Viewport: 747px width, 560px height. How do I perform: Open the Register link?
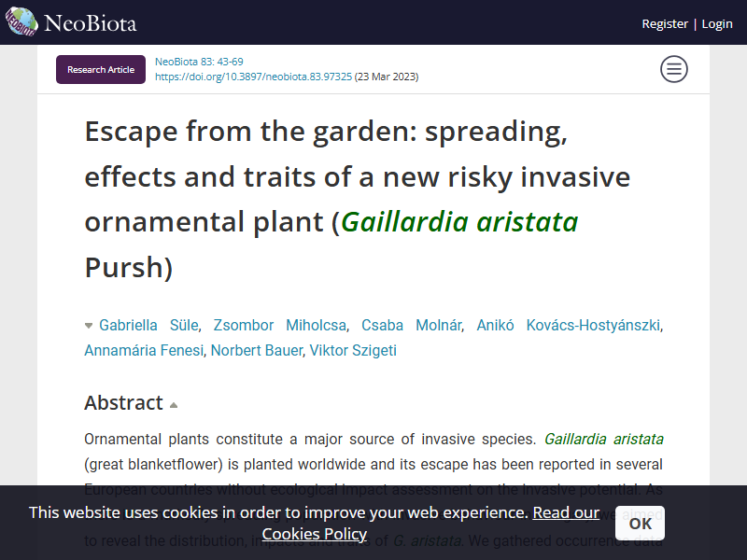(x=665, y=24)
